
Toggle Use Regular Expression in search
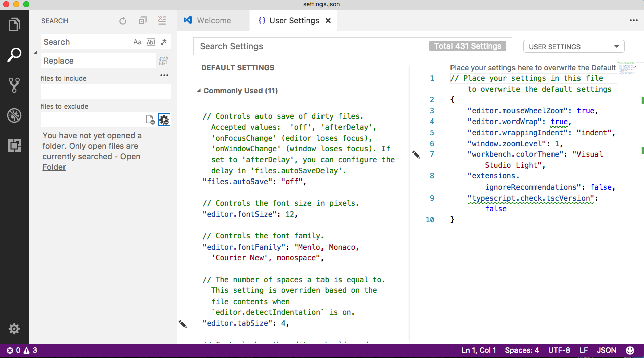164,42
